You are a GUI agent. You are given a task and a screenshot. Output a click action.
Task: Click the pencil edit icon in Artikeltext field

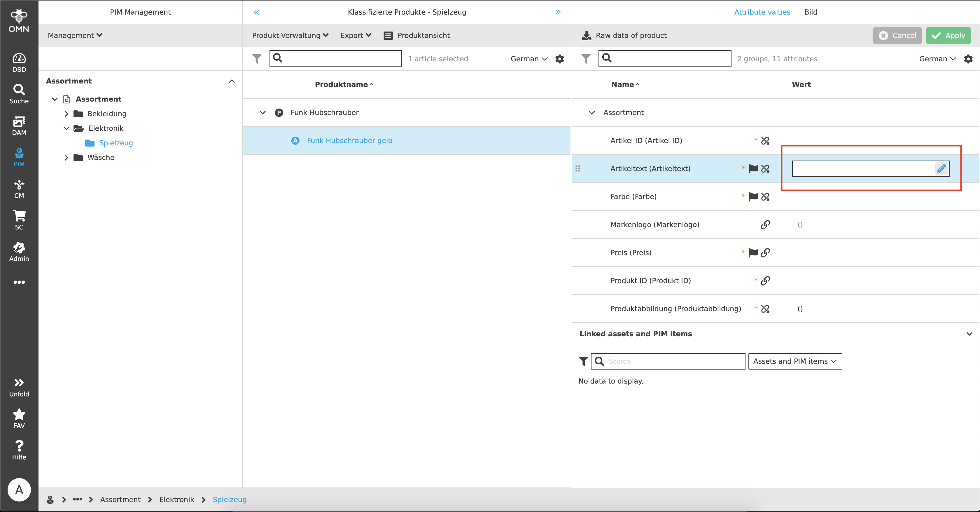click(941, 169)
